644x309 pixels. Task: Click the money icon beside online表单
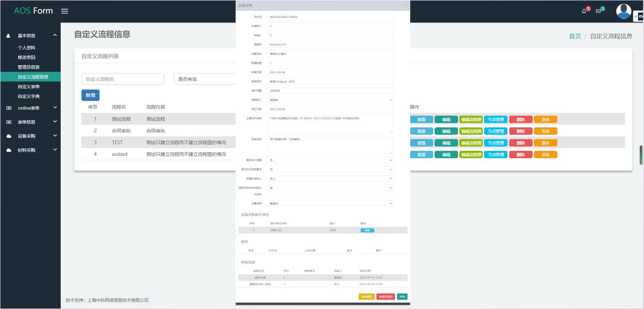[x=9, y=108]
